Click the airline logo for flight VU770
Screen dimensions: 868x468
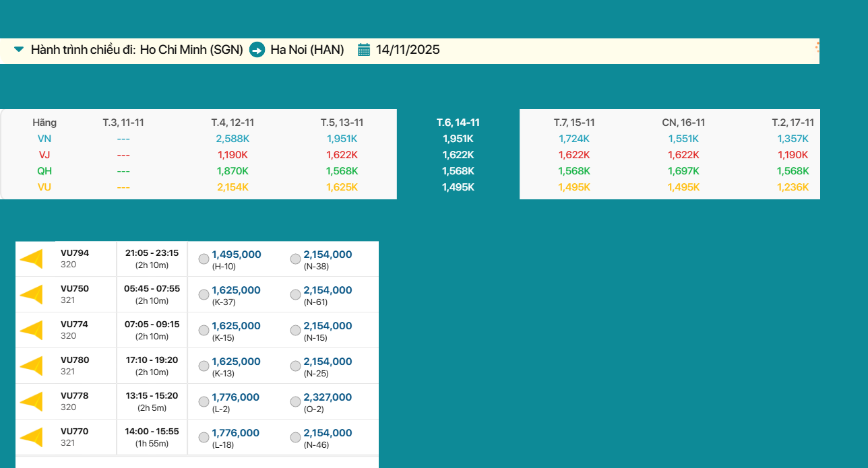(32, 437)
